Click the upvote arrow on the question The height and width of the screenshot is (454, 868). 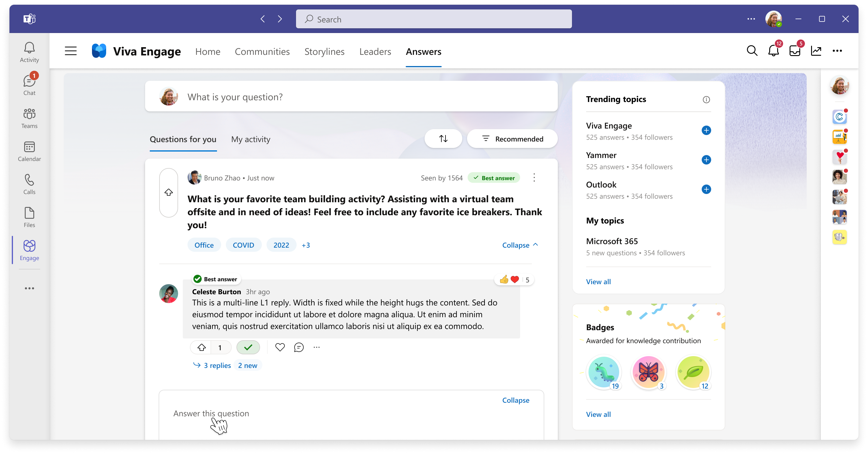click(x=169, y=192)
